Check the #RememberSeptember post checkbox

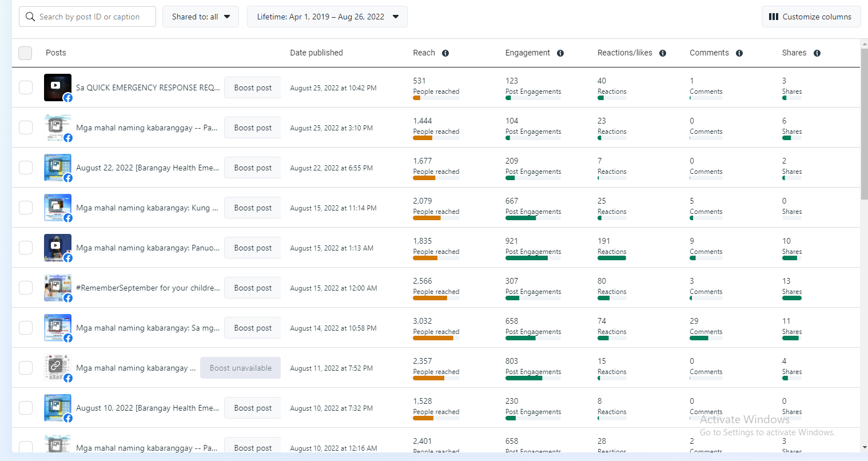[26, 288]
